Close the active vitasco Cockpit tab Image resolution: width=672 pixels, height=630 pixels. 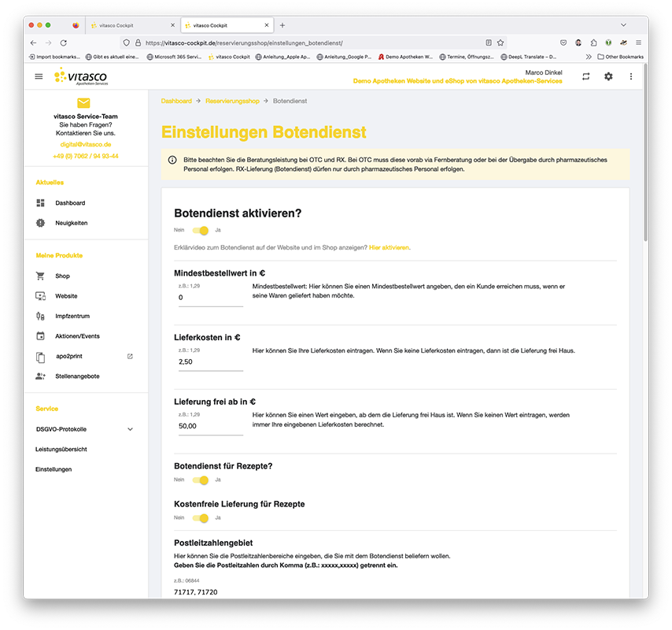pos(266,25)
